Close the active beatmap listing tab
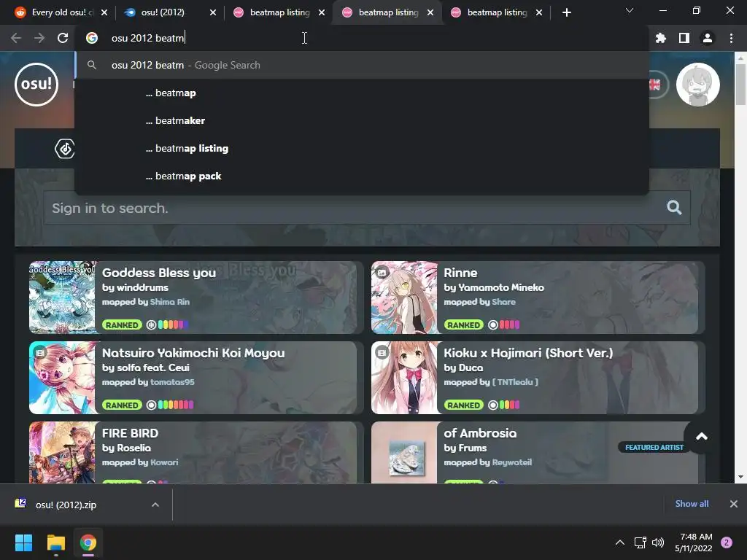747x560 pixels. click(430, 12)
